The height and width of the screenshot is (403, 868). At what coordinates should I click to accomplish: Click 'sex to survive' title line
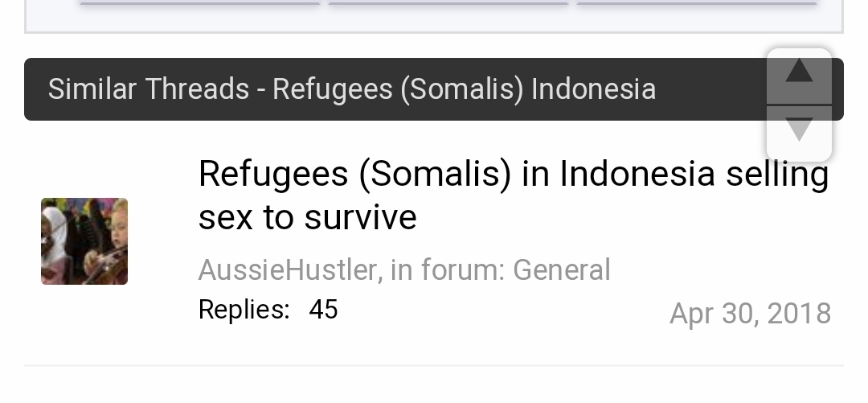pos(307,217)
